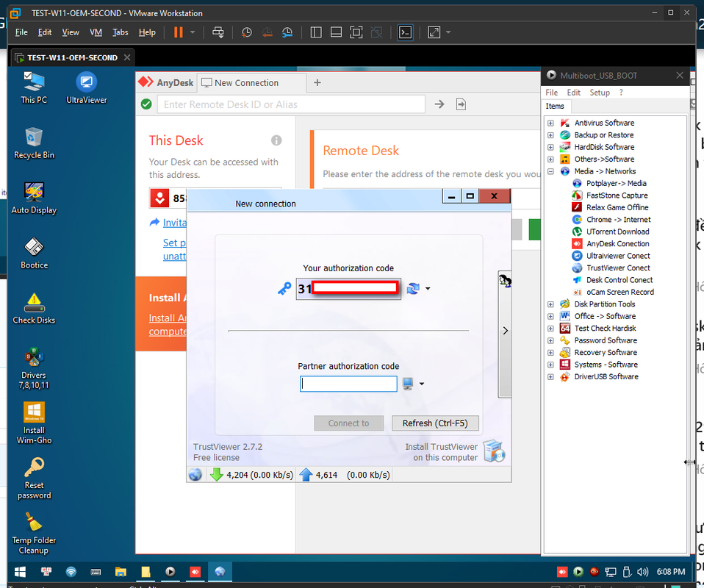Add new AnyDesk tab with plus button
This screenshot has width=704, height=588.
tap(317, 82)
